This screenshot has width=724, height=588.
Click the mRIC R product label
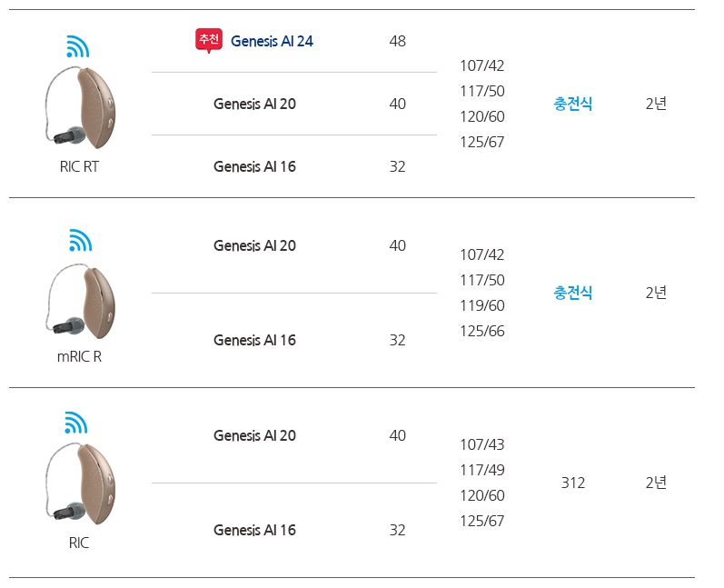tap(79, 356)
